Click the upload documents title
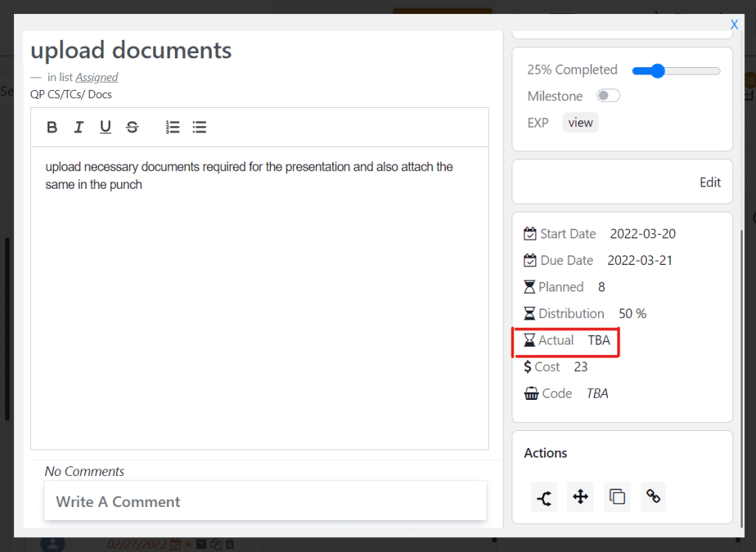 [131, 50]
